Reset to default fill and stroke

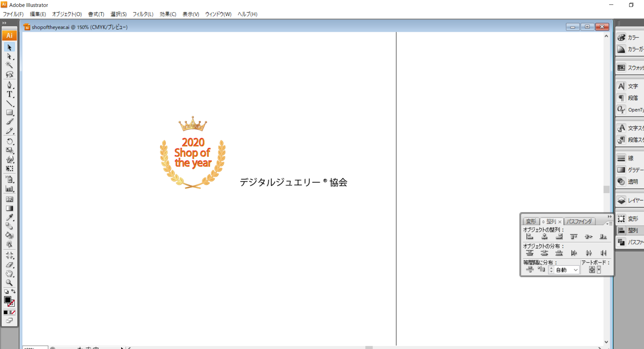click(6, 292)
